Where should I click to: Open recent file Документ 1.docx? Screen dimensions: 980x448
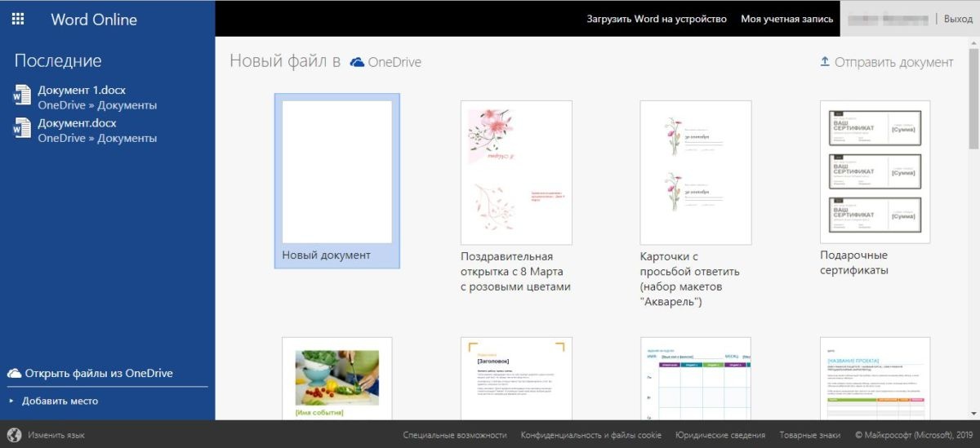click(x=82, y=91)
